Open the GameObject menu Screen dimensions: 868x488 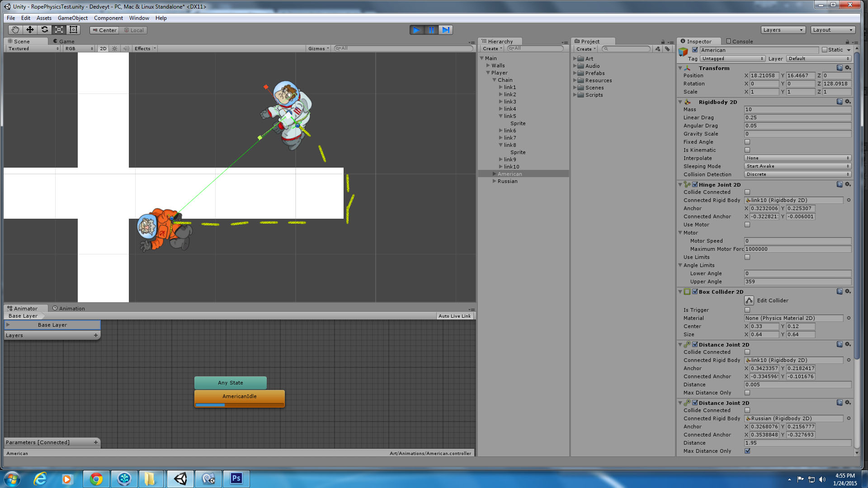click(x=73, y=18)
